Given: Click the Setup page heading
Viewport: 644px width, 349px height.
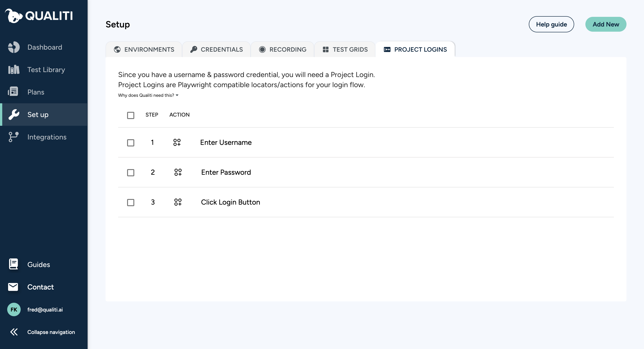Looking at the screenshot, I should point(117,24).
